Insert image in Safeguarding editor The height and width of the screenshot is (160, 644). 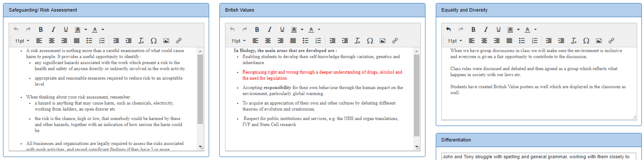(x=166, y=41)
